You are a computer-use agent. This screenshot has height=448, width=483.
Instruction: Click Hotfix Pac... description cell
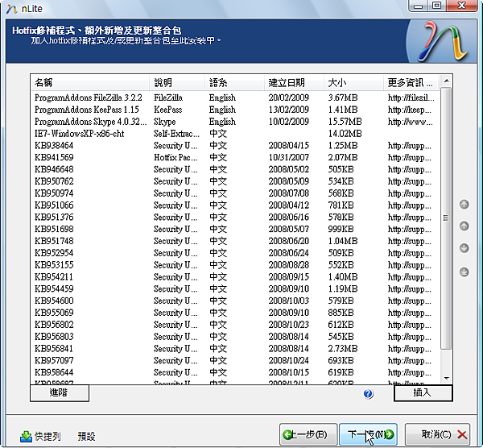pos(175,158)
